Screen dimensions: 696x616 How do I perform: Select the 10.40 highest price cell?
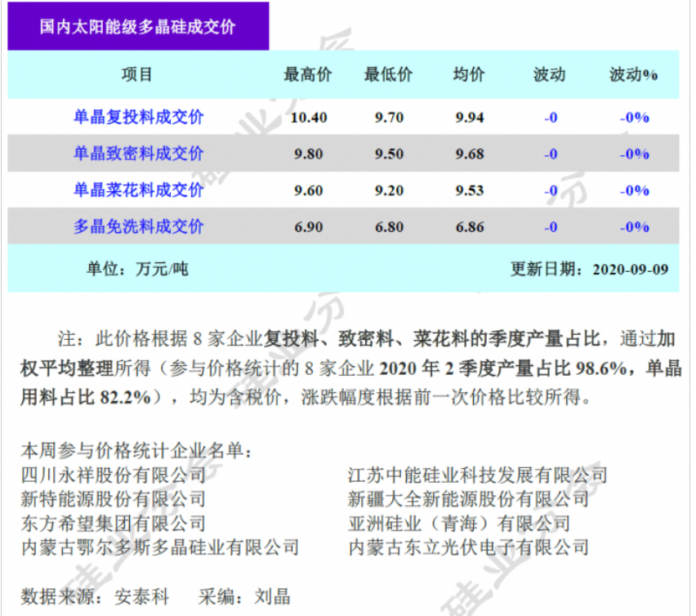pos(308,118)
